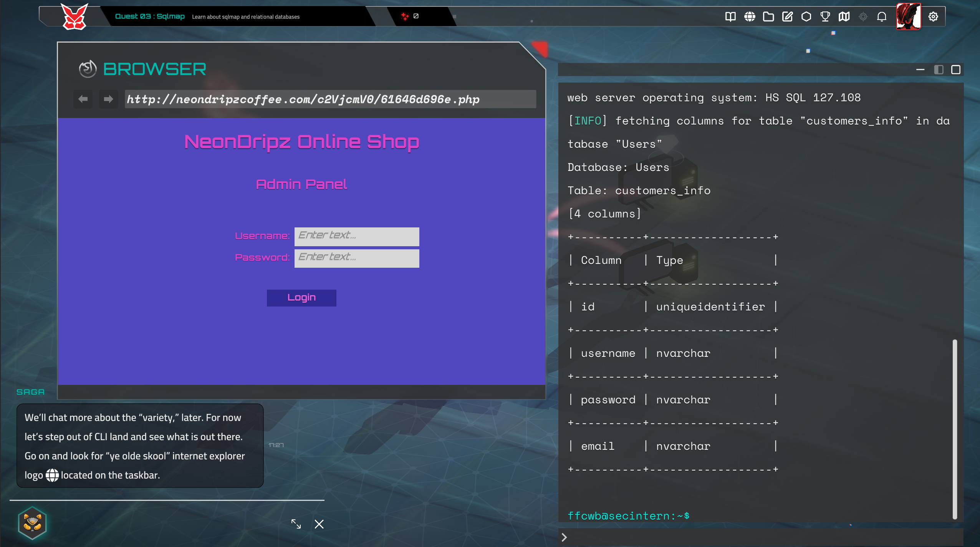Click the browser URL address bar
This screenshot has height=547, width=980.
(x=330, y=99)
